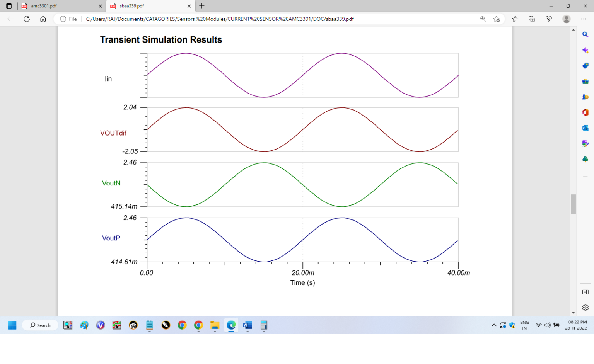Image resolution: width=594 pixels, height=364 pixels.
Task: Open the sidebar settings gear
Action: coord(585,308)
